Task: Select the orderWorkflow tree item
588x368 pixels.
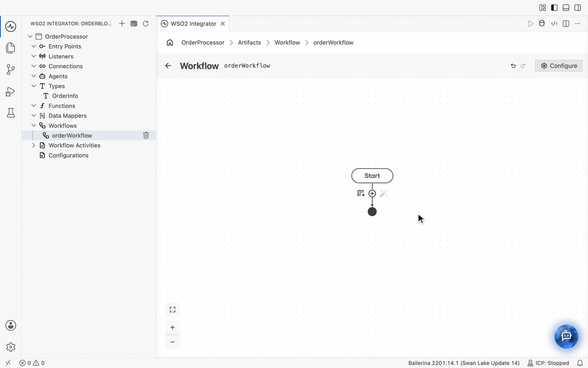Action: [x=89, y=135]
